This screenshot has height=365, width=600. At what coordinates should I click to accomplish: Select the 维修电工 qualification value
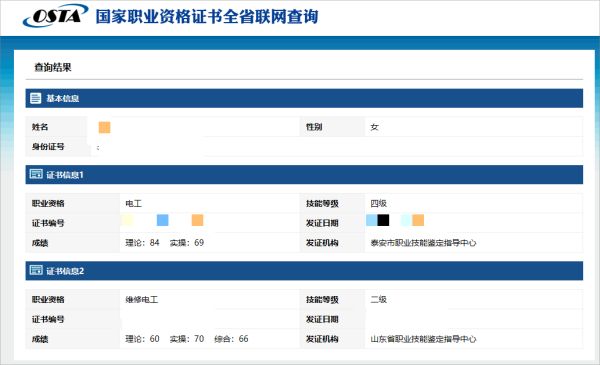tap(142, 300)
